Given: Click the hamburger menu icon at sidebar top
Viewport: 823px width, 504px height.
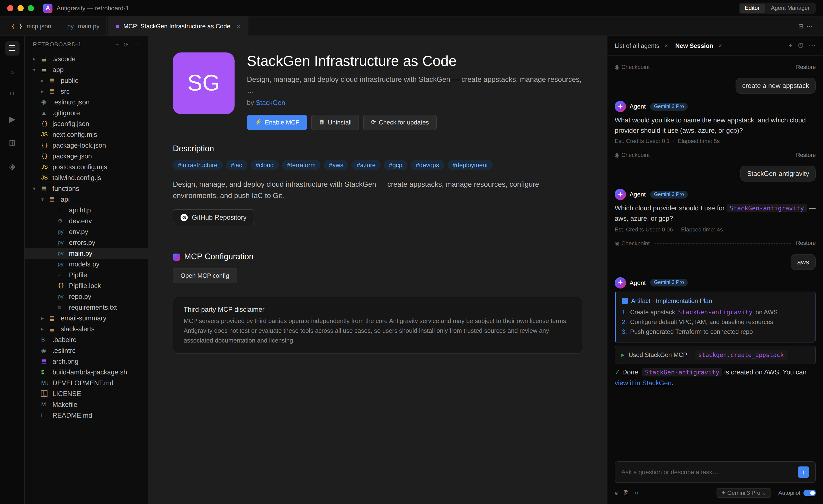Looking at the screenshot, I should click(12, 48).
